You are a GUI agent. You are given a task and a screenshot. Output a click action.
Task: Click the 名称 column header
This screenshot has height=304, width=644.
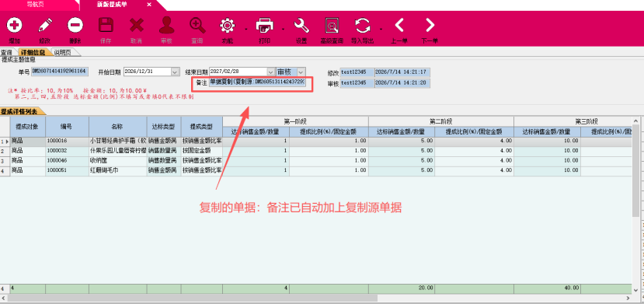pos(118,127)
